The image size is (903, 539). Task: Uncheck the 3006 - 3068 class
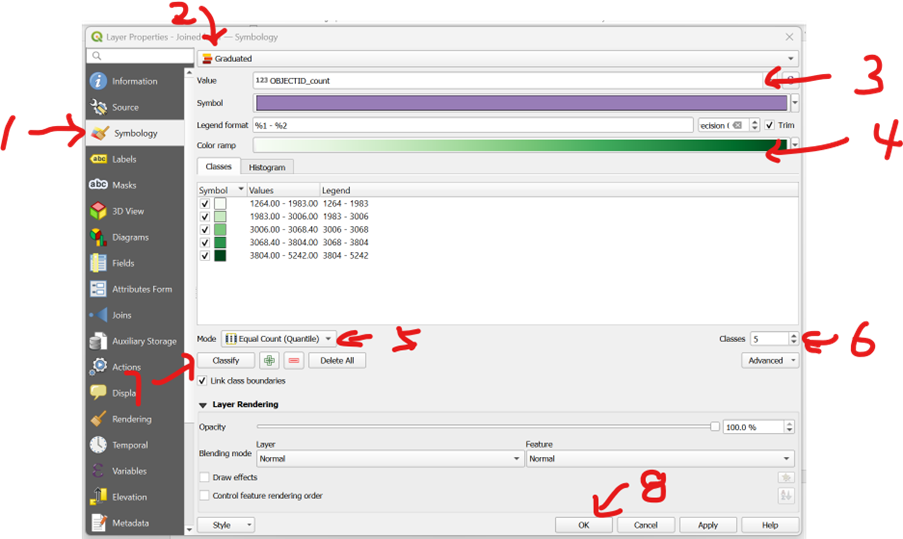[x=204, y=229]
